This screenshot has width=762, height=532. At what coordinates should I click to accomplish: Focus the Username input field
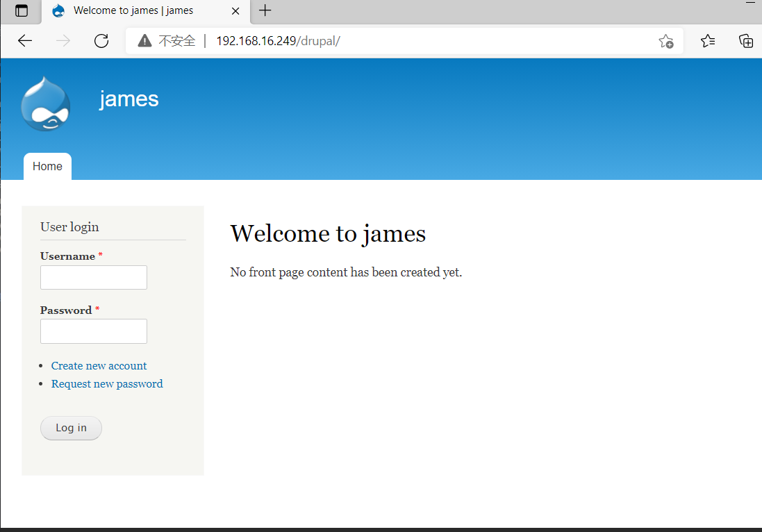[x=94, y=277]
